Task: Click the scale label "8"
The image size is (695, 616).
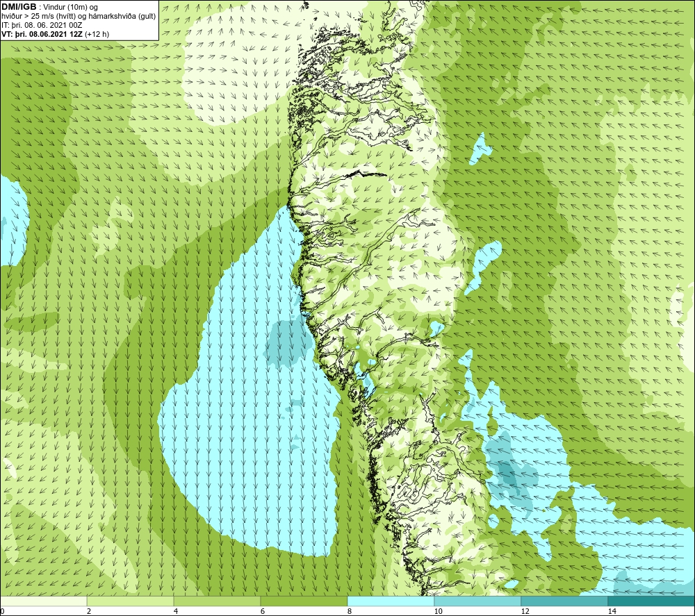Action: [x=350, y=611]
